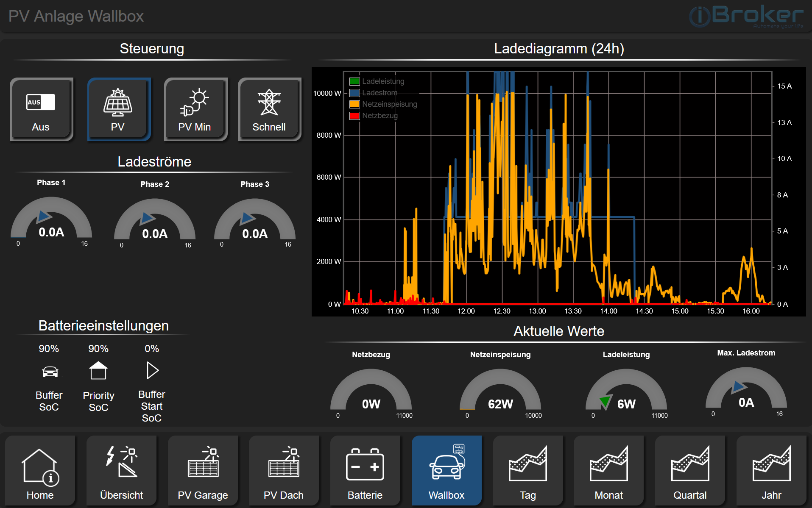
Task: Activate Schnell fast charging mode
Action: click(269, 109)
